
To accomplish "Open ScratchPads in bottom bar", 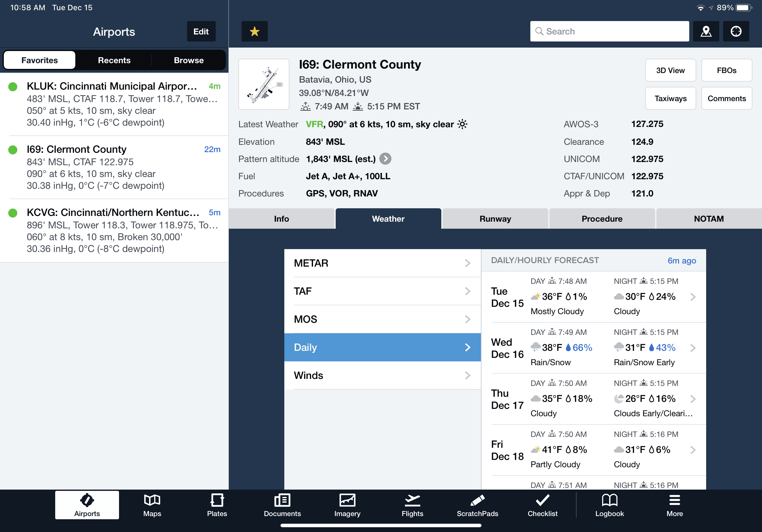I will point(477,505).
